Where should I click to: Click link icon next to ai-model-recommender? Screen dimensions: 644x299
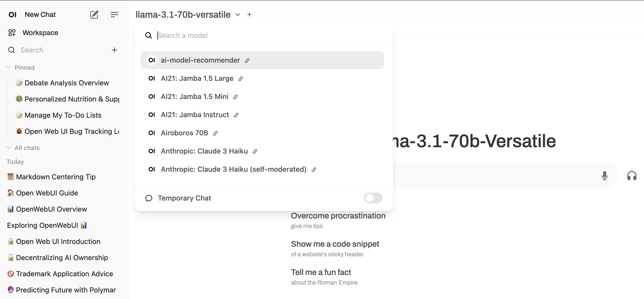247,60
